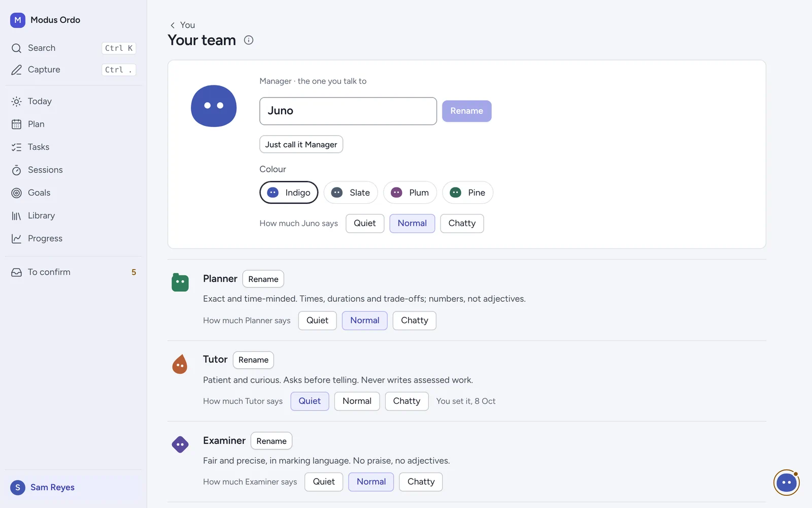
Task: Choose the Plum colour option
Action: point(410,193)
